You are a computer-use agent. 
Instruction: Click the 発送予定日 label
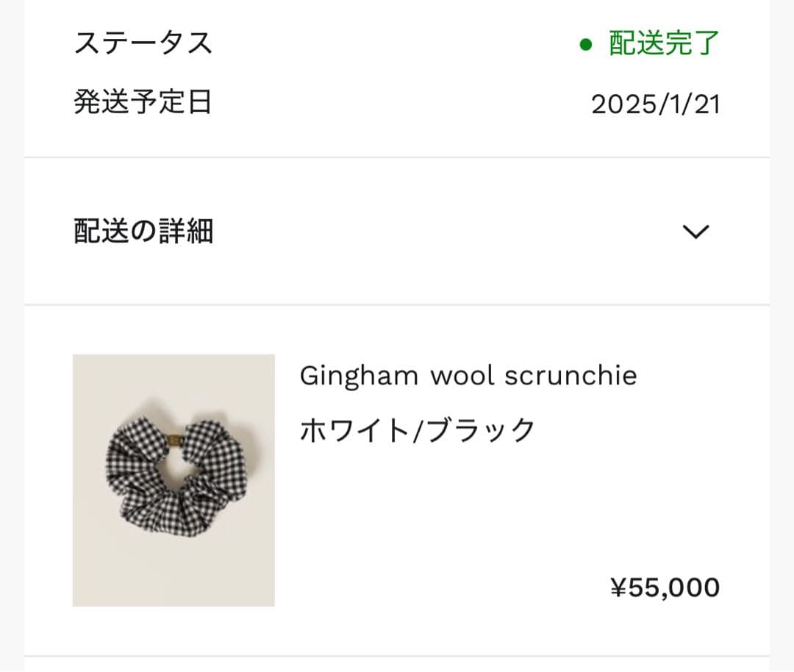(143, 101)
